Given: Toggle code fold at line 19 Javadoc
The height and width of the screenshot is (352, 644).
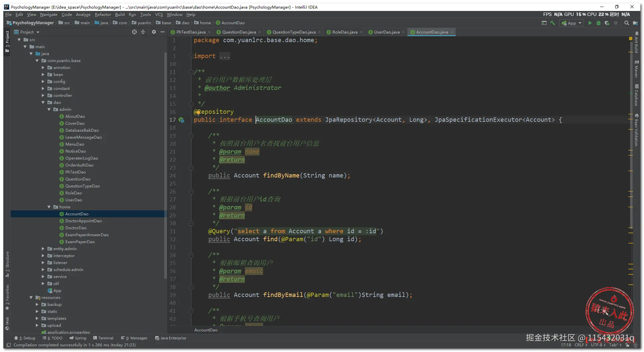Looking at the screenshot, I should coord(191,136).
